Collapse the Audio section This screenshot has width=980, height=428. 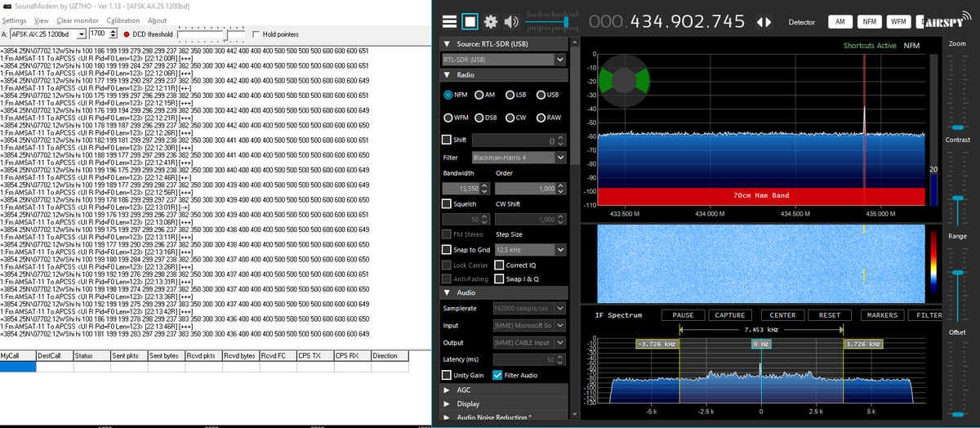pyautogui.click(x=446, y=292)
